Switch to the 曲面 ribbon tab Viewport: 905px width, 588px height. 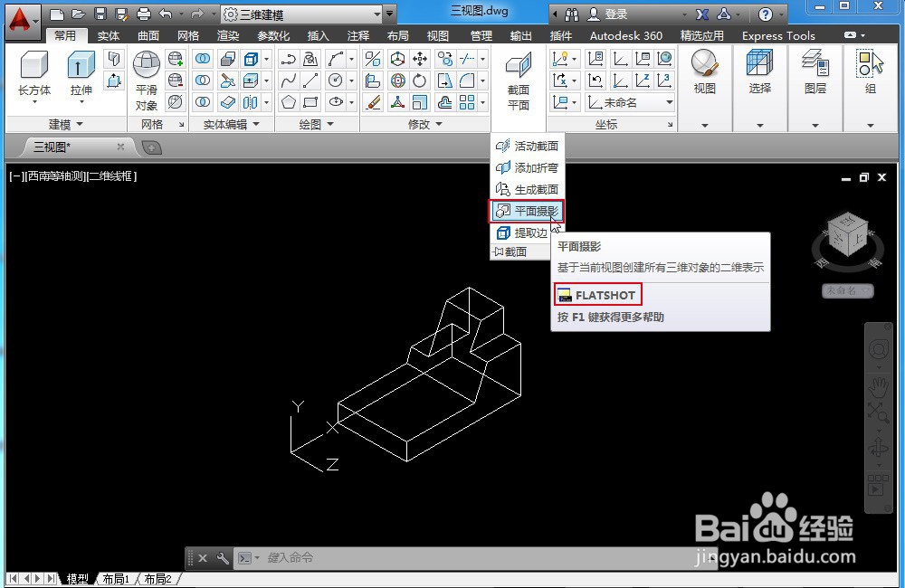tap(148, 36)
